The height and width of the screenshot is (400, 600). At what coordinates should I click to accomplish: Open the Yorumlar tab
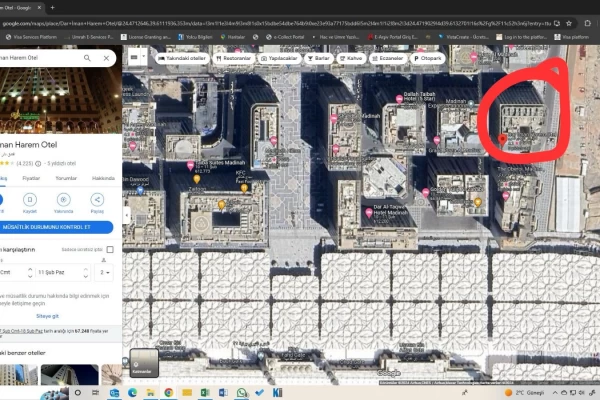click(66, 178)
